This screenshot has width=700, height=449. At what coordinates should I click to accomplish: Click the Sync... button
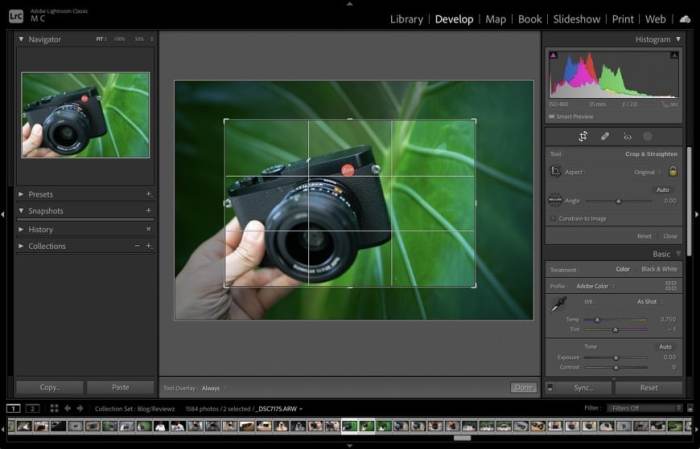pos(583,388)
